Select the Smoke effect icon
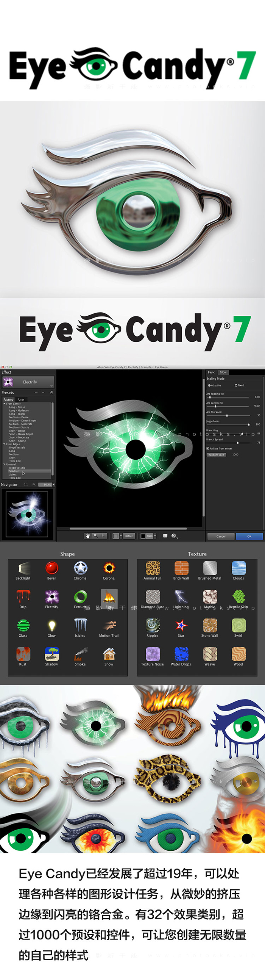Screen dimensions: 265x980 80,654
